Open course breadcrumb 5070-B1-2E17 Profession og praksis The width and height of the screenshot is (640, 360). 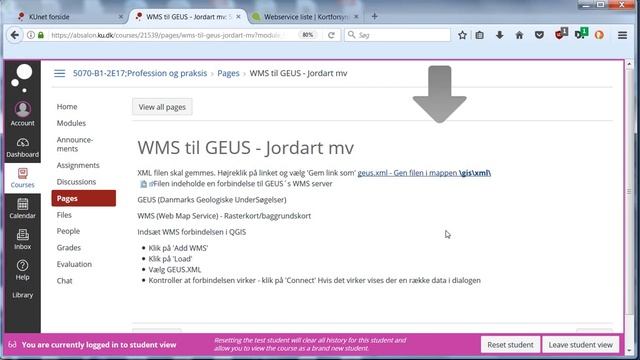point(140,73)
